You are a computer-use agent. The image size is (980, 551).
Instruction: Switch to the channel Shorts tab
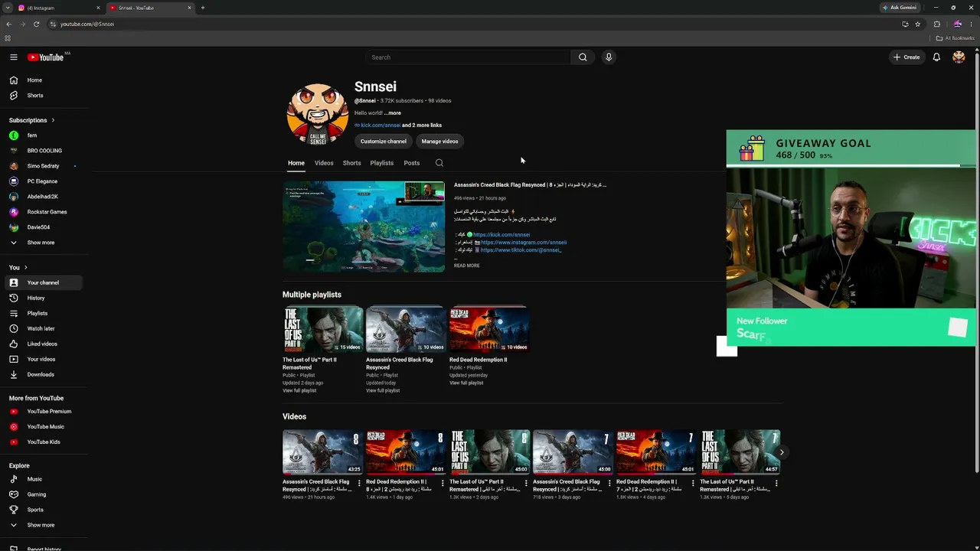point(351,163)
